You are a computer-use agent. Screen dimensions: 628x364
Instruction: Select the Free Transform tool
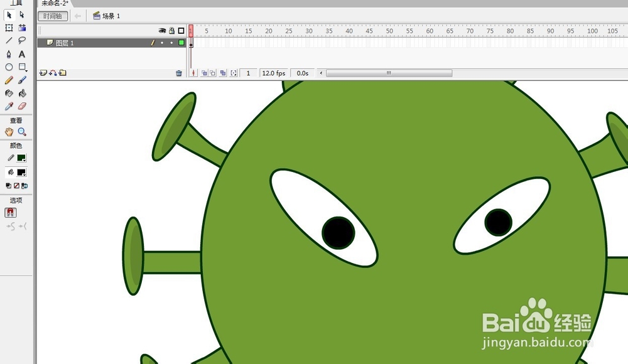[x=9, y=28]
